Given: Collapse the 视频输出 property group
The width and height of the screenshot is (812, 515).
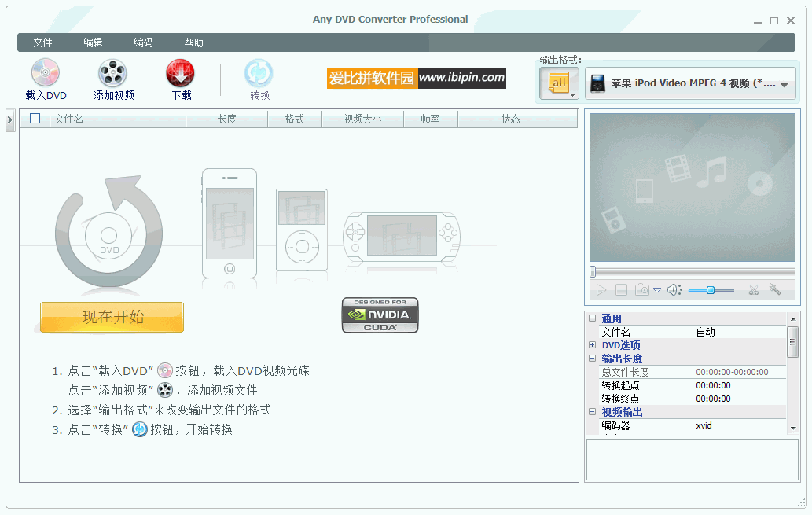Looking at the screenshot, I should click(x=593, y=412).
